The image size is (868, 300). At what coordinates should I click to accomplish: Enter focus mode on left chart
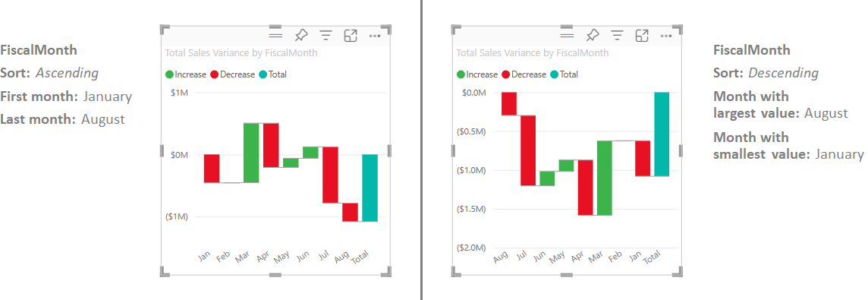click(x=351, y=36)
